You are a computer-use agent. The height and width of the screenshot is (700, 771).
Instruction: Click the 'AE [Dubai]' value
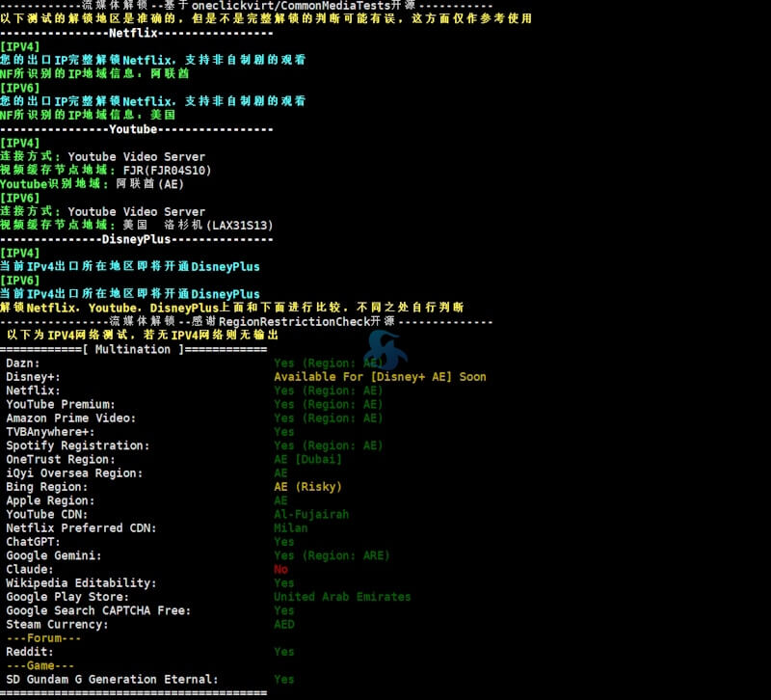[307, 460]
